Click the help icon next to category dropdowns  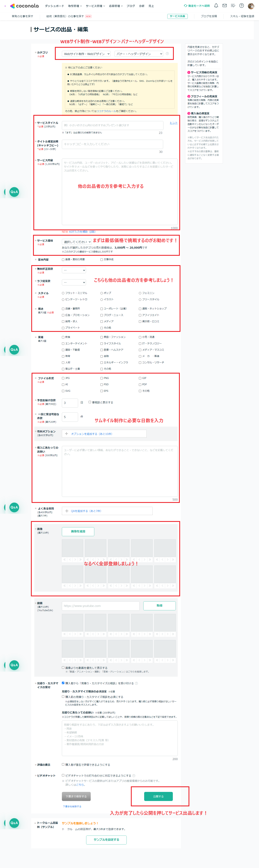click(x=167, y=54)
